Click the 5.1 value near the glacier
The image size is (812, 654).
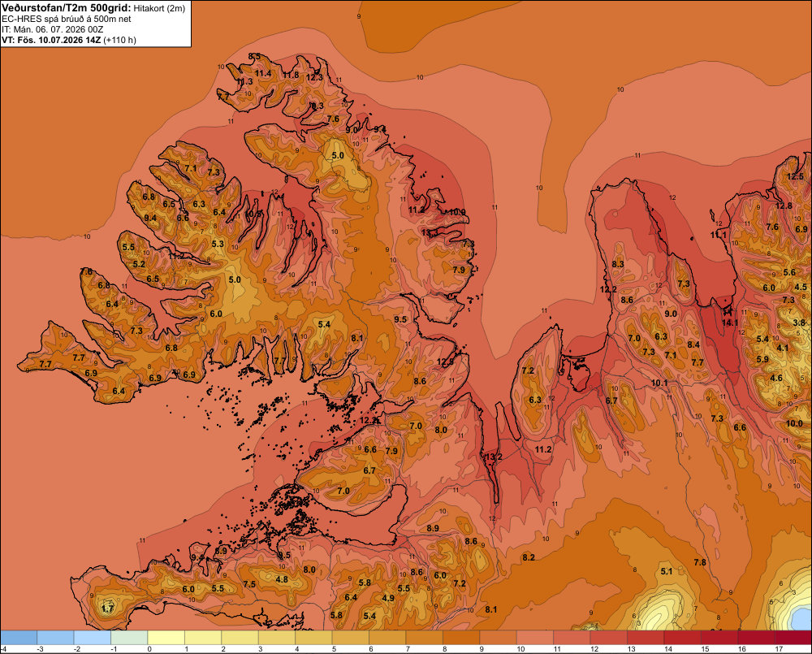(667, 571)
